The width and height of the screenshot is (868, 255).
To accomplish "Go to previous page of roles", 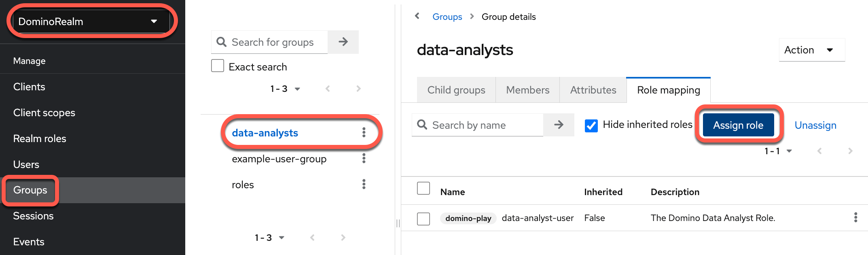I will click(x=819, y=151).
